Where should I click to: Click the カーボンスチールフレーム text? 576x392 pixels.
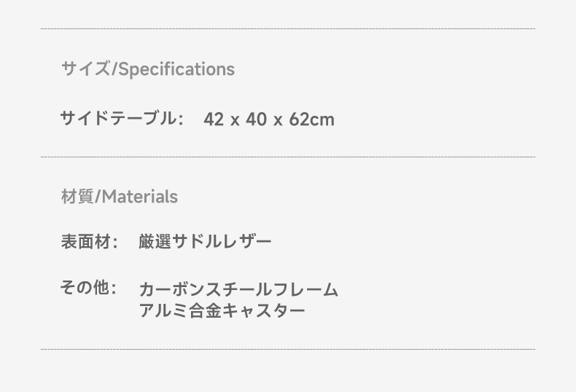click(x=238, y=289)
